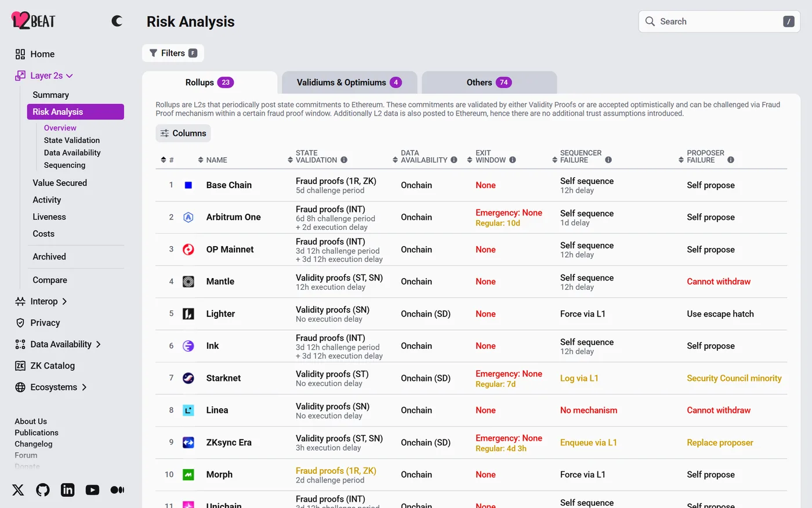Click the Linea project icon
Image resolution: width=812 pixels, height=508 pixels.
click(x=188, y=410)
